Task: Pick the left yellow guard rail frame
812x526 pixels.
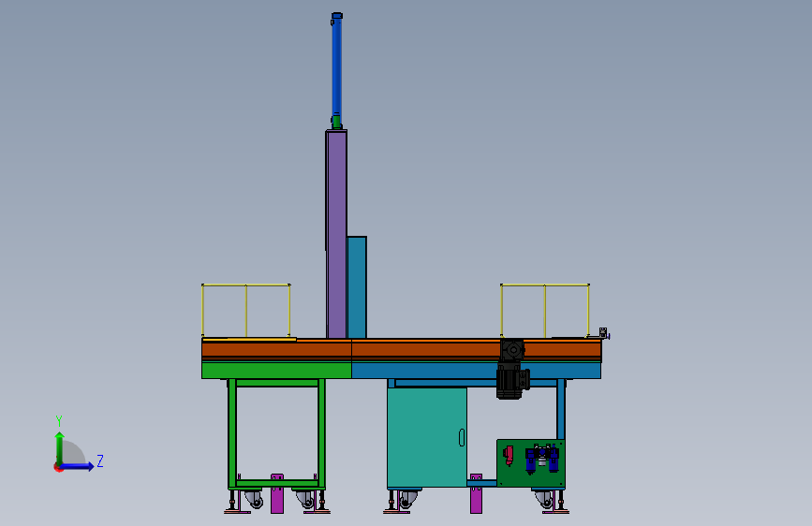Action: click(x=246, y=310)
